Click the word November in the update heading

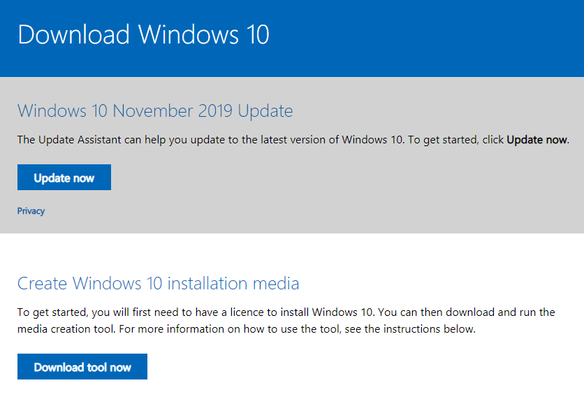(153, 111)
